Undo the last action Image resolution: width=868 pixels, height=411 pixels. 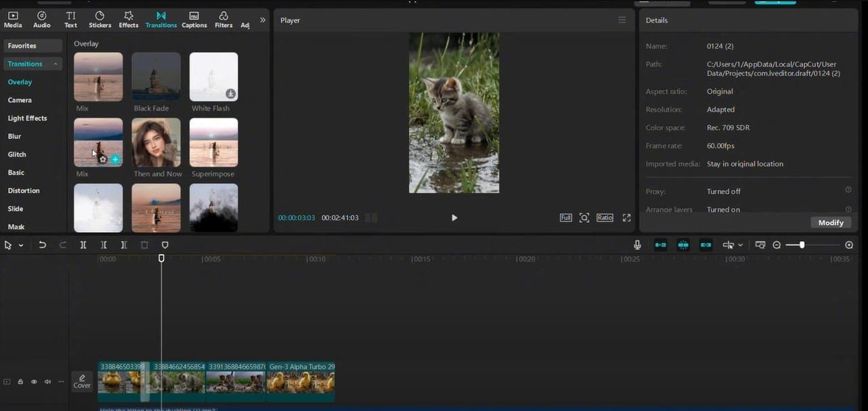point(42,245)
